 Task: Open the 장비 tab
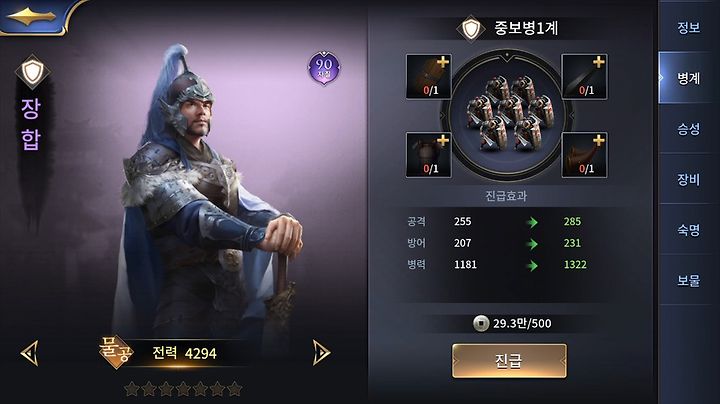(688, 180)
